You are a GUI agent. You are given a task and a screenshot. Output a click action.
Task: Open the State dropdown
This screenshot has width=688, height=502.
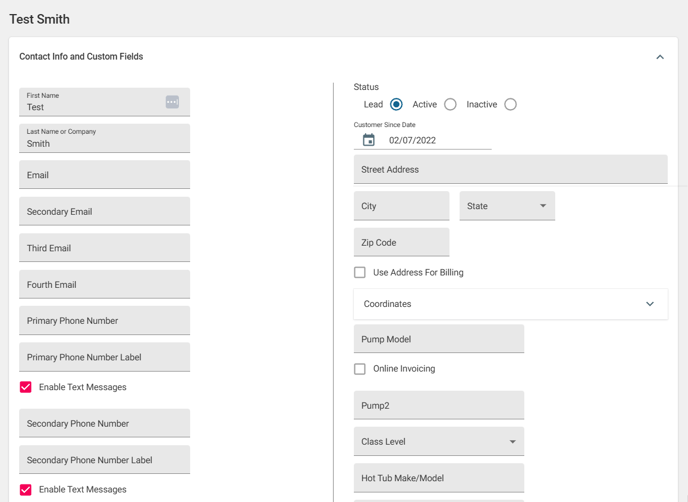click(x=507, y=206)
